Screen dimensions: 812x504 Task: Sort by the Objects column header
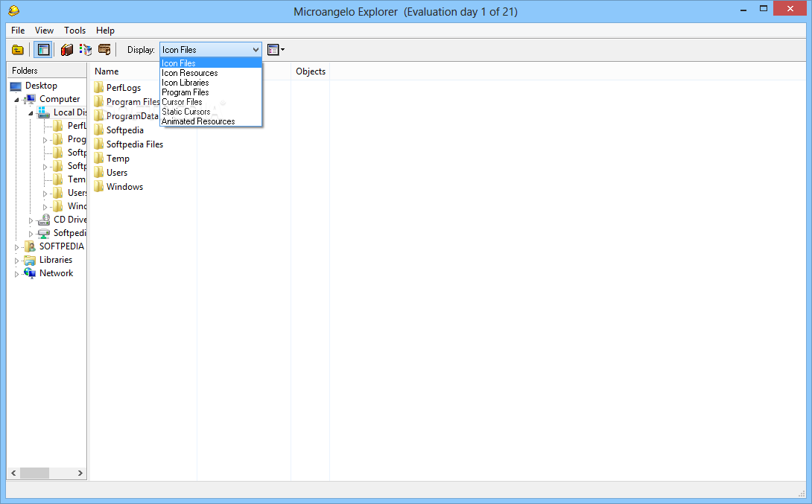[x=310, y=71]
